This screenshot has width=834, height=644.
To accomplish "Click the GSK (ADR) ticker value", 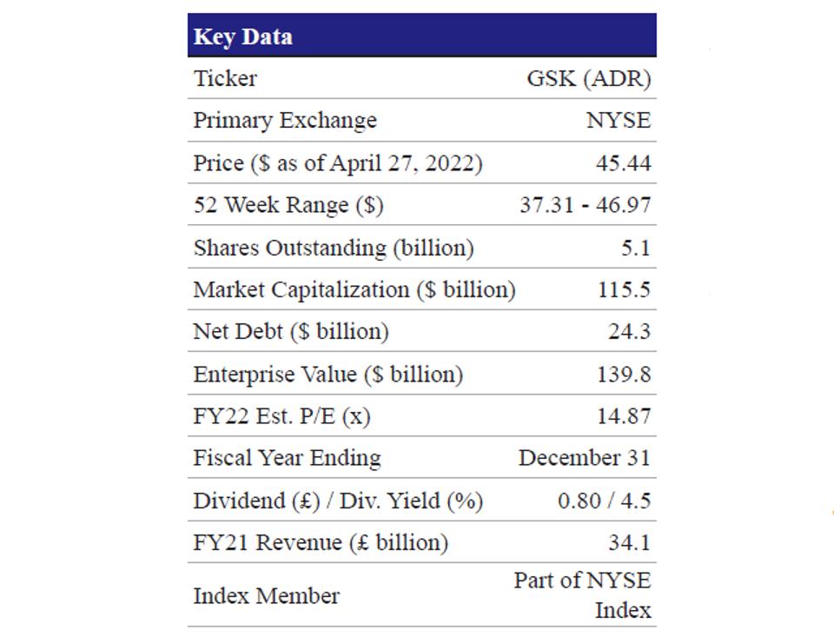I will [588, 78].
